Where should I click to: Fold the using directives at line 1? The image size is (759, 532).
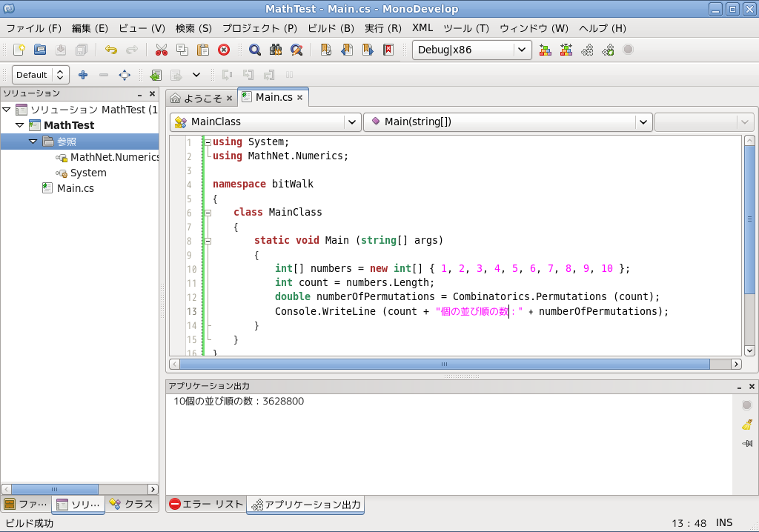coord(208,142)
